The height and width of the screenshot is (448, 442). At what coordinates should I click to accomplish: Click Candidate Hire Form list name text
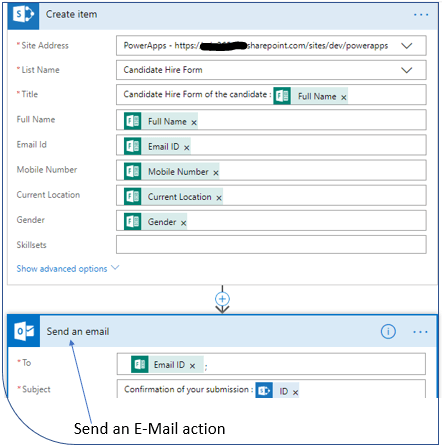tap(163, 70)
